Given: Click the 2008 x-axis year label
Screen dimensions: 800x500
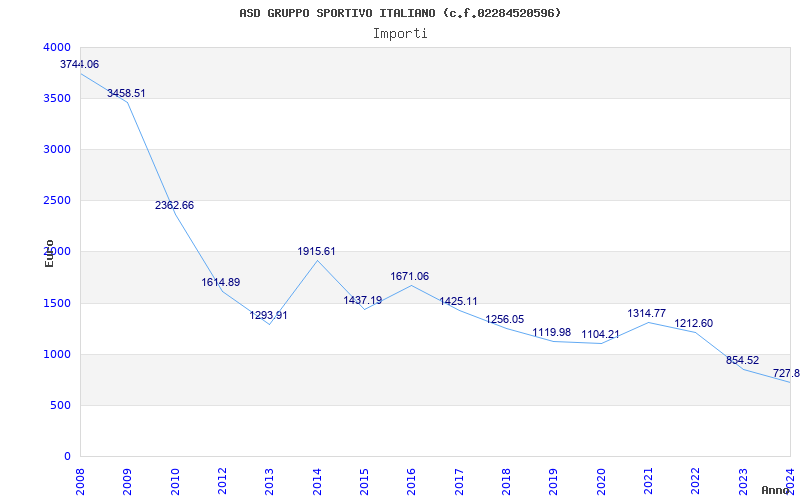Looking at the screenshot, I should pyautogui.click(x=81, y=480).
